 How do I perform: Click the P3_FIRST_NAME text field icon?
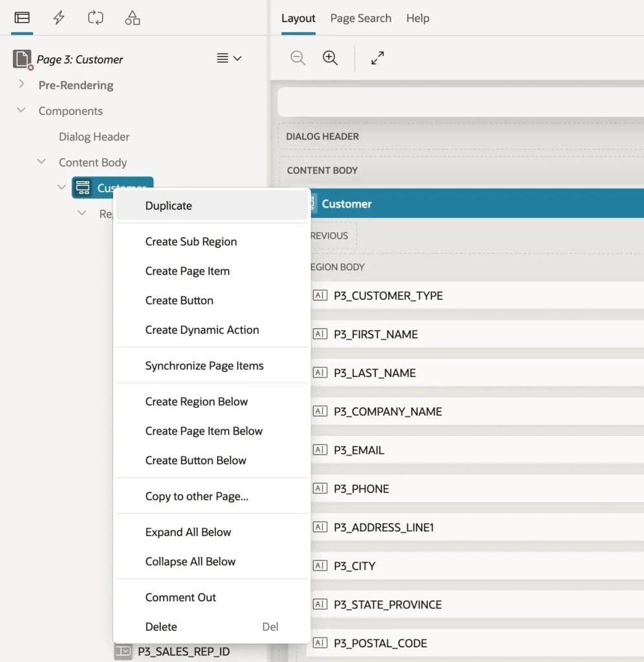[x=319, y=334]
